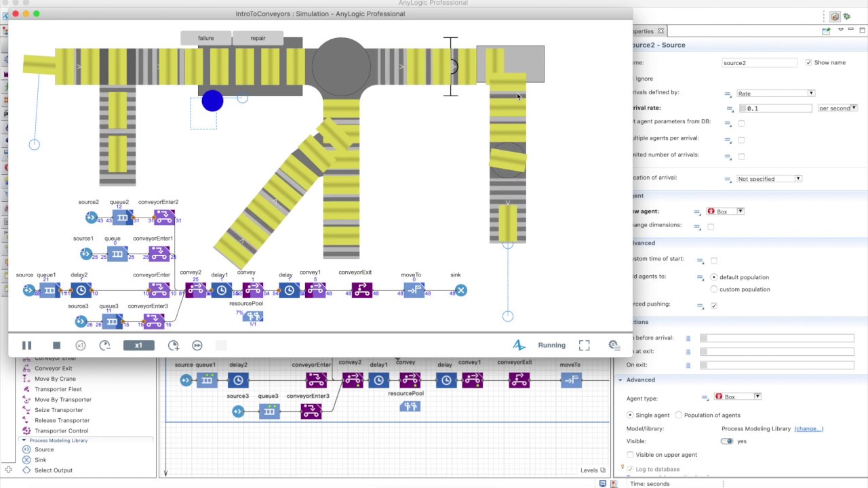Toggle the Show name checkbox

808,62
